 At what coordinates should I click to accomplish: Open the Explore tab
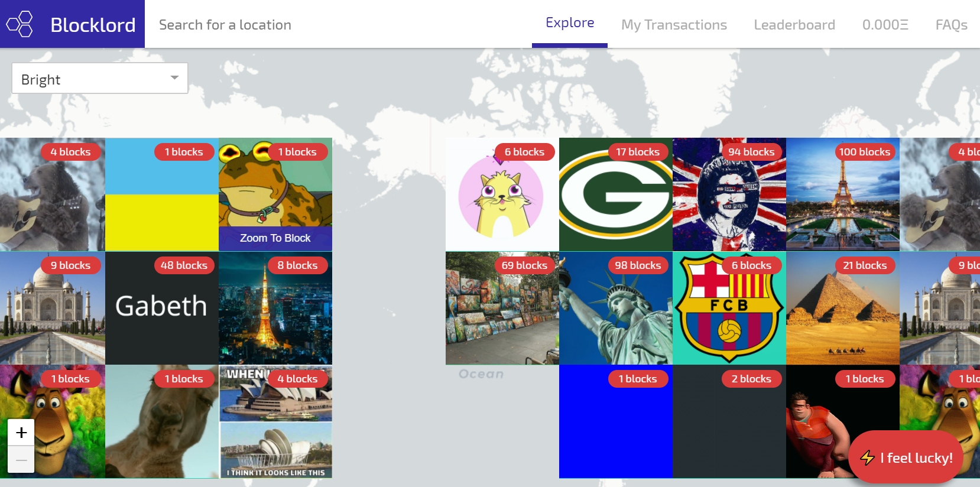[x=570, y=24]
